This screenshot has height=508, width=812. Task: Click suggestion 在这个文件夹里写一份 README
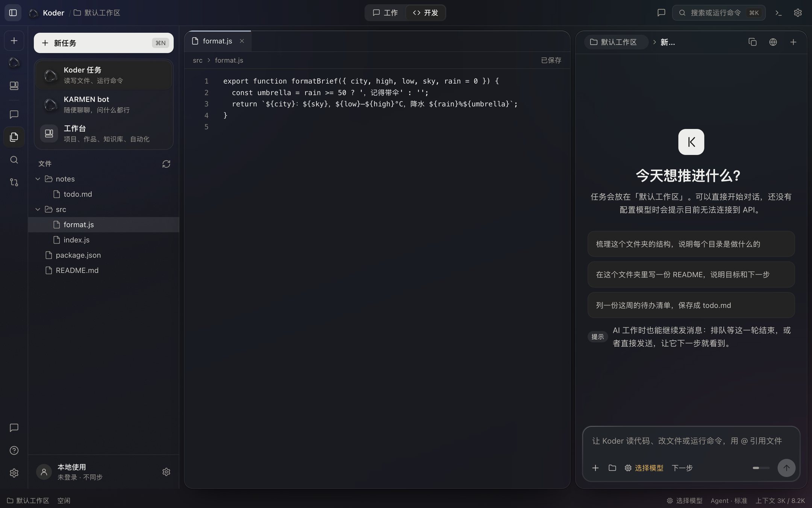[691, 274]
